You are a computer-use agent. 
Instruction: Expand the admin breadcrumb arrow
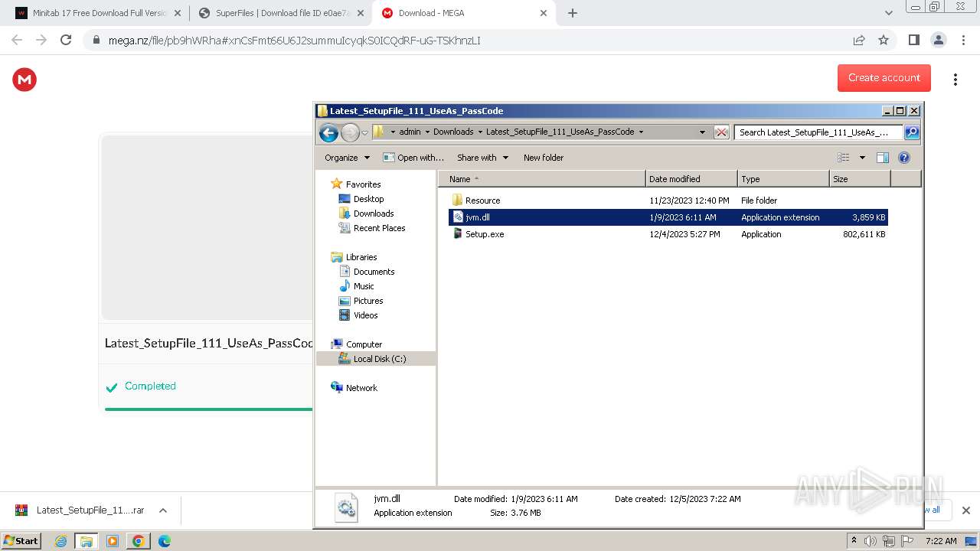(x=427, y=132)
